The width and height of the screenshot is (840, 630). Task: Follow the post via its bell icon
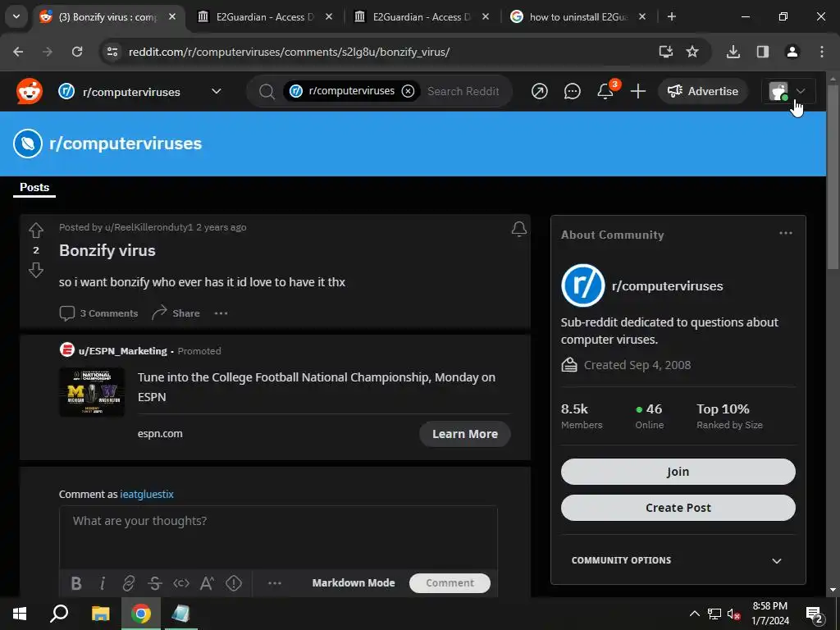pos(518,230)
